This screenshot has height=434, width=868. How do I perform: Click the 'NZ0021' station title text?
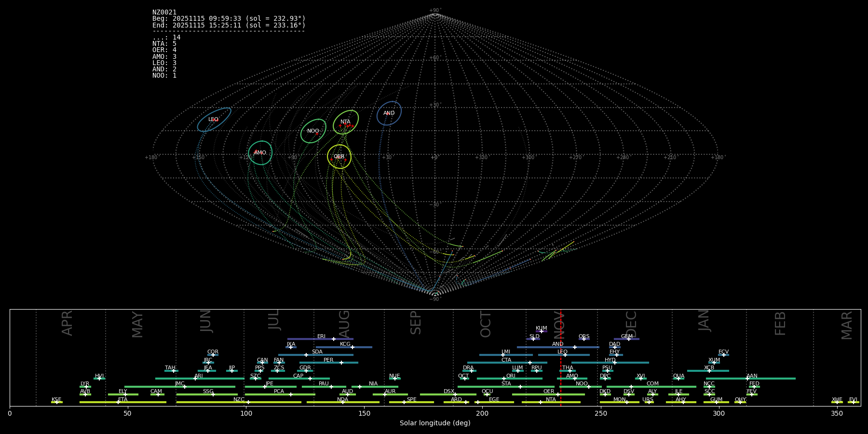pos(164,12)
